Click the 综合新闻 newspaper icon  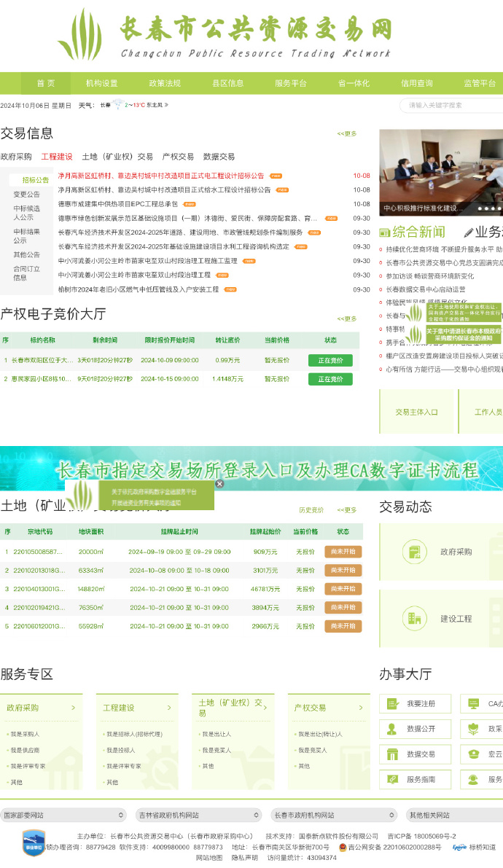pos(385,232)
